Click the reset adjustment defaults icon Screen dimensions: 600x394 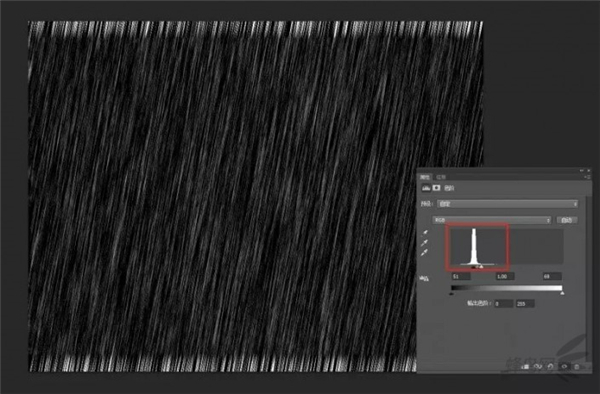pos(551,366)
